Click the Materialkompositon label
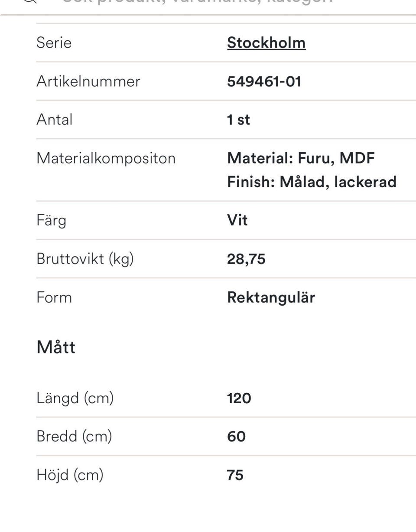The width and height of the screenshot is (416, 532). tap(106, 158)
